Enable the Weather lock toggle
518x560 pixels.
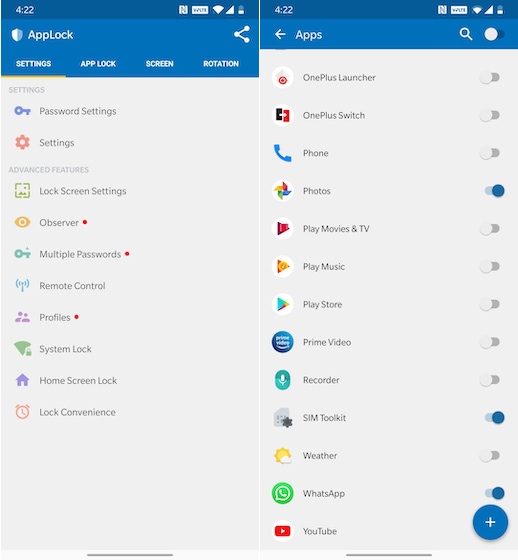click(490, 456)
